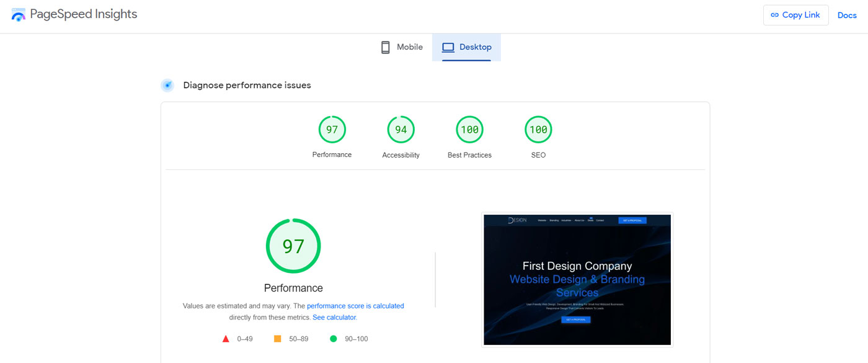Click the large 97 Performance gauge
The image size is (868, 363).
point(293,246)
